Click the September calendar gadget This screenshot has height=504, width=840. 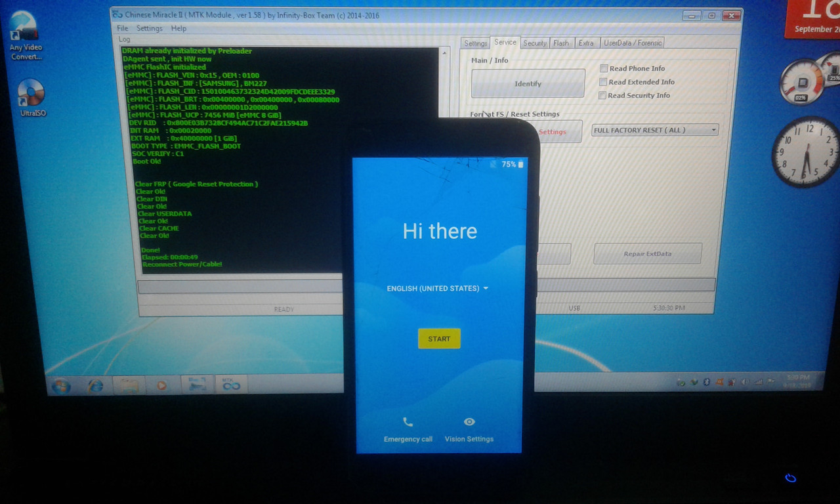[x=812, y=18]
